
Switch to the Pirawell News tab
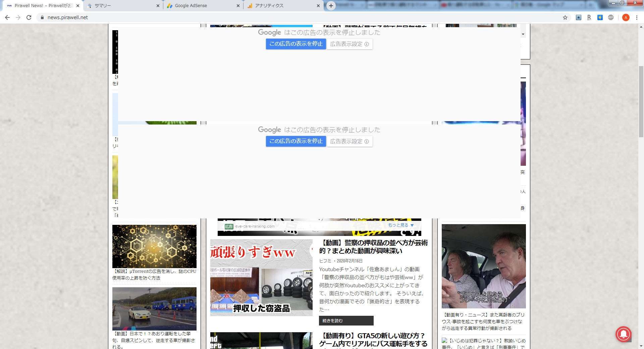[43, 6]
